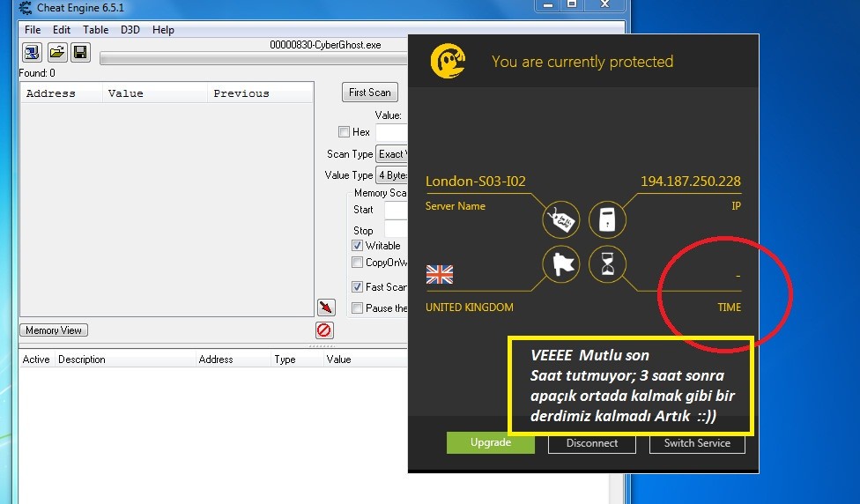Click the Cheat Engine title bar icon
Screen dimensions: 860x504
point(26,8)
